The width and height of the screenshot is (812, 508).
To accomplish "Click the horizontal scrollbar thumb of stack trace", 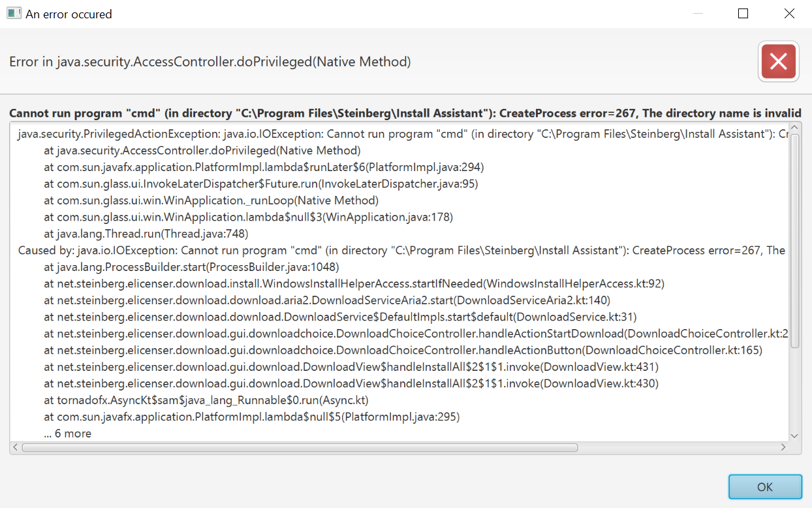I will (x=300, y=448).
